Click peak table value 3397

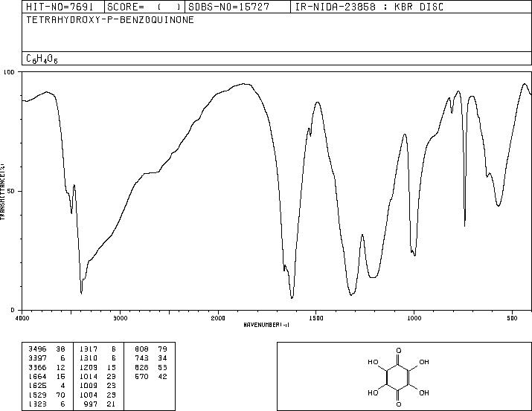[37, 358]
